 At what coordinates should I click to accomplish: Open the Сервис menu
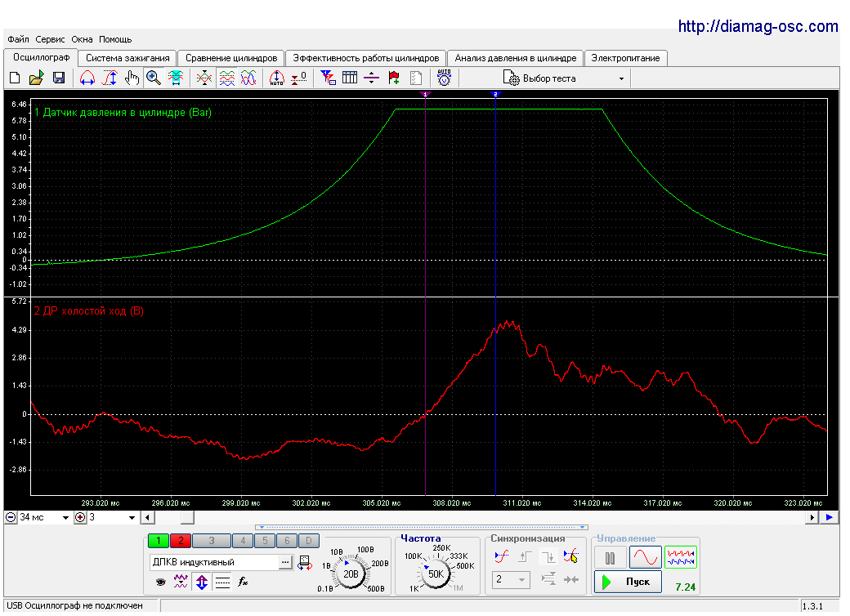[50, 39]
